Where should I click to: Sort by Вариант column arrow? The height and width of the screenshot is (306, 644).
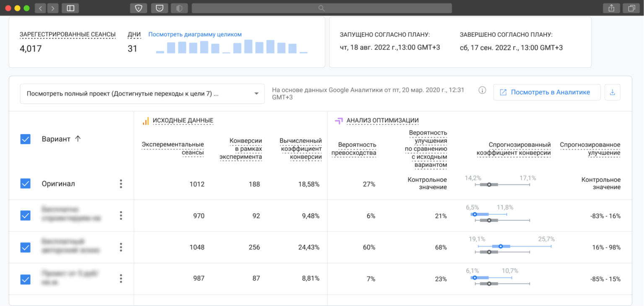pos(78,139)
